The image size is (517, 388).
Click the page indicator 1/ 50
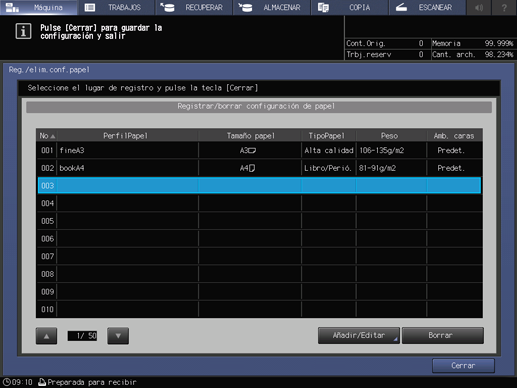tap(82, 336)
